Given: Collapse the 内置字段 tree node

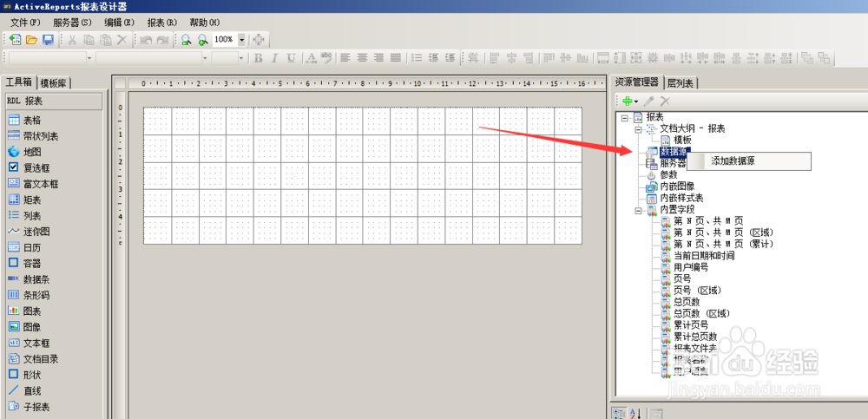Looking at the screenshot, I should coord(637,210).
